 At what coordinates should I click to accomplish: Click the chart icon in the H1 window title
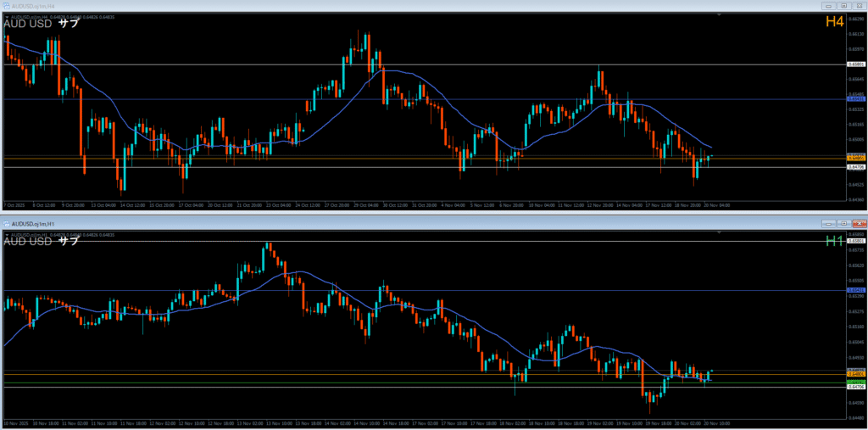(x=7, y=223)
